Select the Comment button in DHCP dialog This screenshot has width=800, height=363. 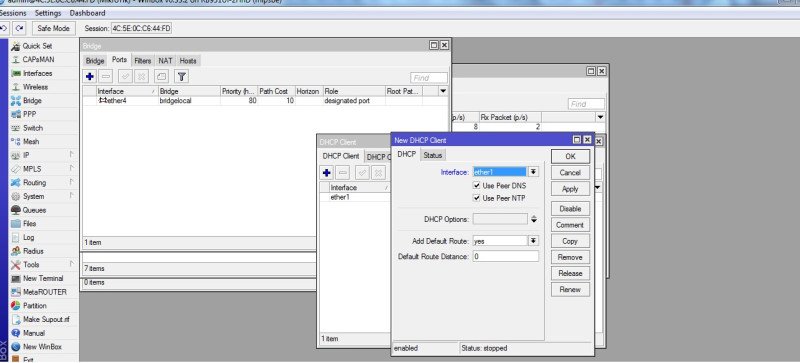click(570, 225)
